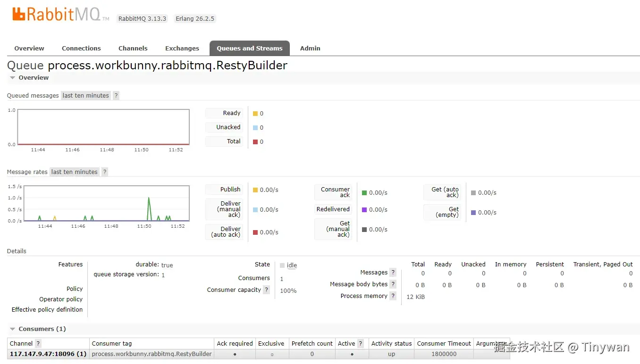Click the Deliver (manual ack) blue swatch
640x364 pixels.
coord(255,210)
